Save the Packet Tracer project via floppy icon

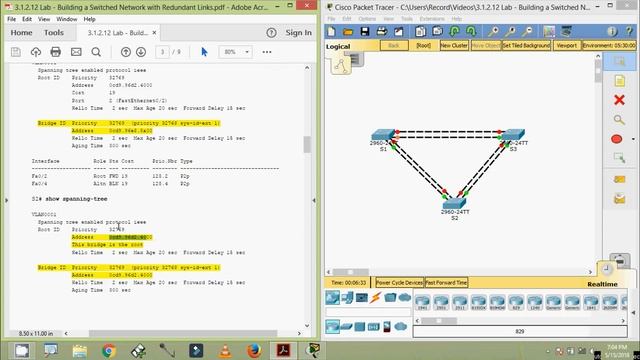coord(364,31)
